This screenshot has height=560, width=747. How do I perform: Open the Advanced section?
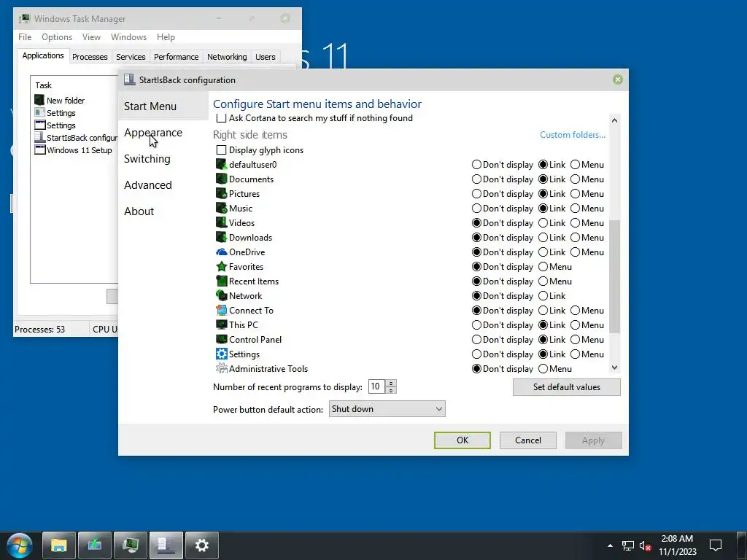coord(147,184)
